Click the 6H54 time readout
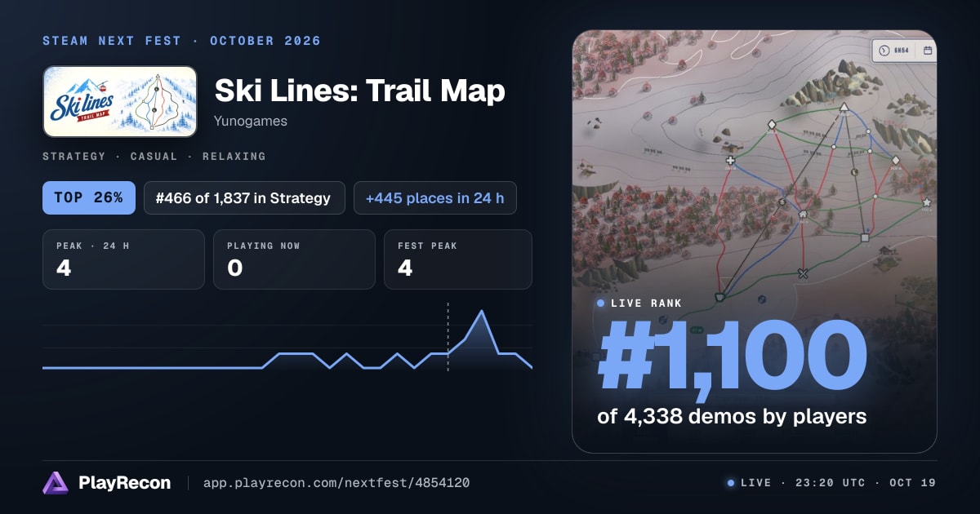This screenshot has width=980, height=514. [901, 51]
